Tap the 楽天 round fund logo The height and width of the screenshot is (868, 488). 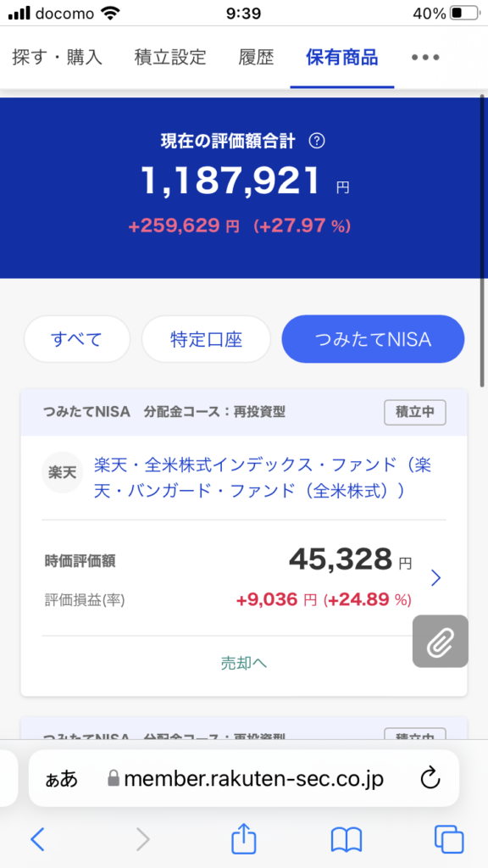click(63, 475)
